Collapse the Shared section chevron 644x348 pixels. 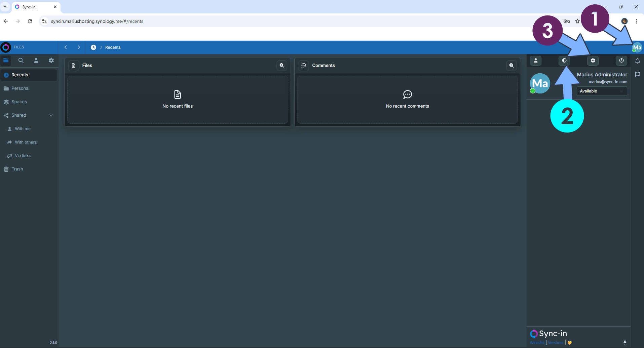(x=51, y=115)
